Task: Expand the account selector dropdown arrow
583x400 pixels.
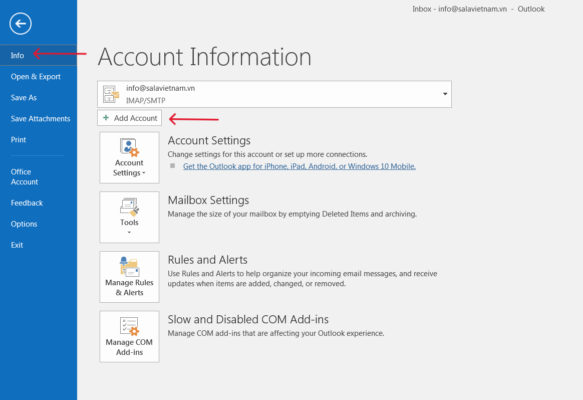Action: pyautogui.click(x=445, y=94)
